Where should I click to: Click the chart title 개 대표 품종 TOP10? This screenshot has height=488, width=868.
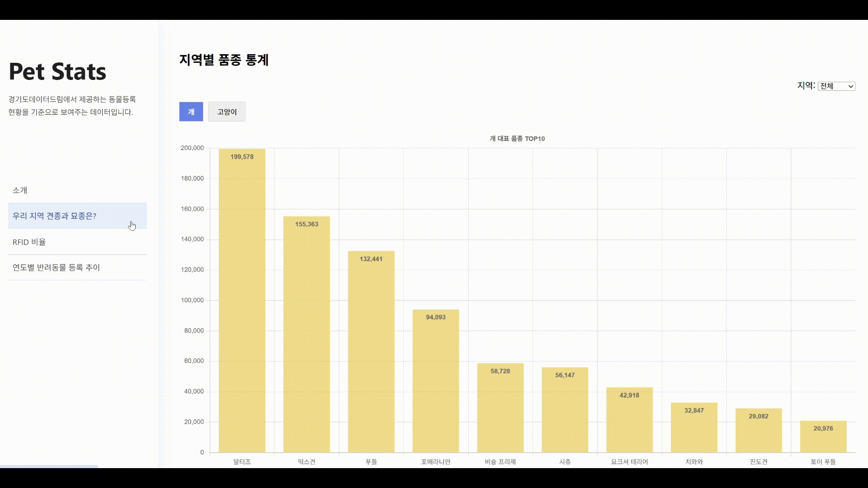tap(517, 139)
